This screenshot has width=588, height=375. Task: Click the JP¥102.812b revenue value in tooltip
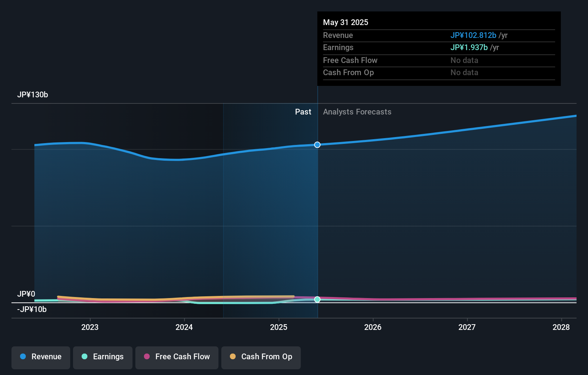click(473, 35)
